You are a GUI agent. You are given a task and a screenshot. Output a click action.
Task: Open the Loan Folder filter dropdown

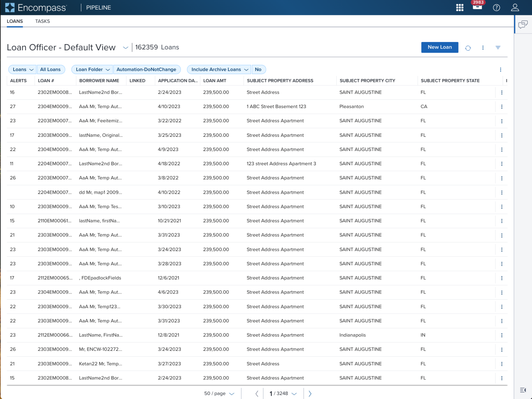[x=92, y=69]
